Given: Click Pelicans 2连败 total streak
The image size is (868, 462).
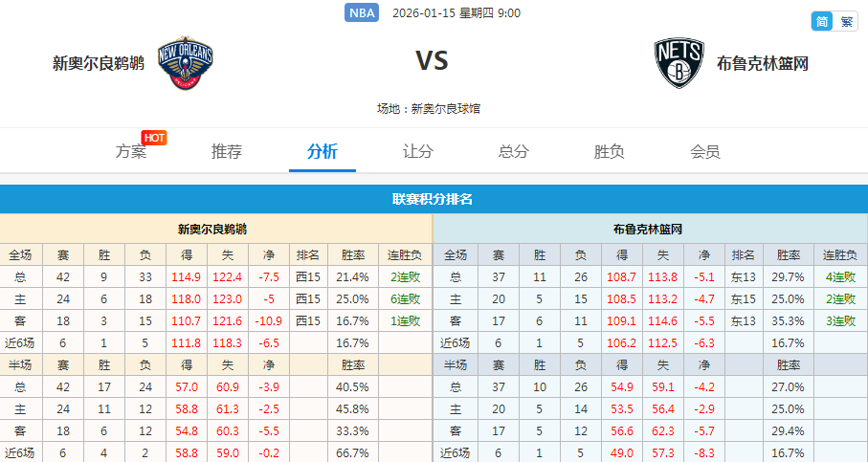Looking at the screenshot, I should point(405,276).
